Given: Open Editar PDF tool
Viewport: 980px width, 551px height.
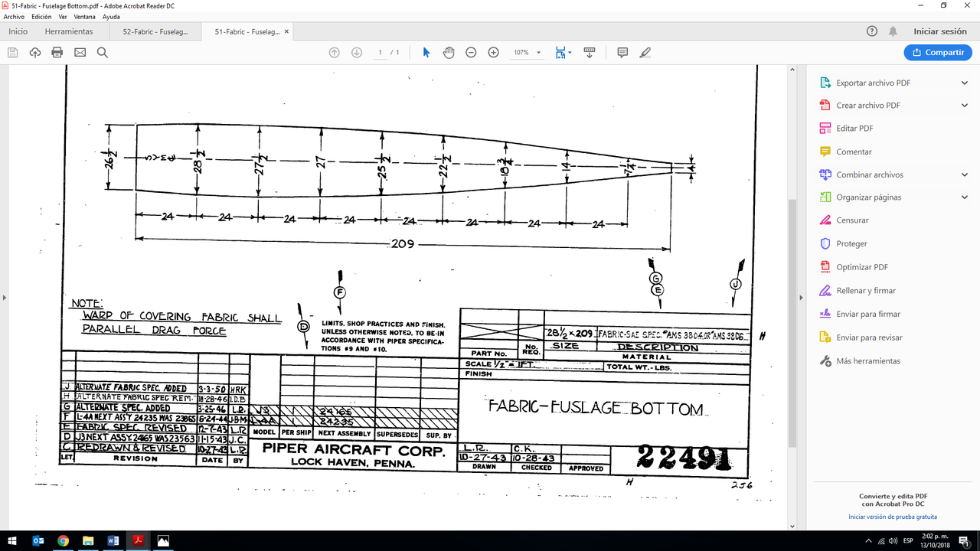Looking at the screenshot, I should (854, 129).
